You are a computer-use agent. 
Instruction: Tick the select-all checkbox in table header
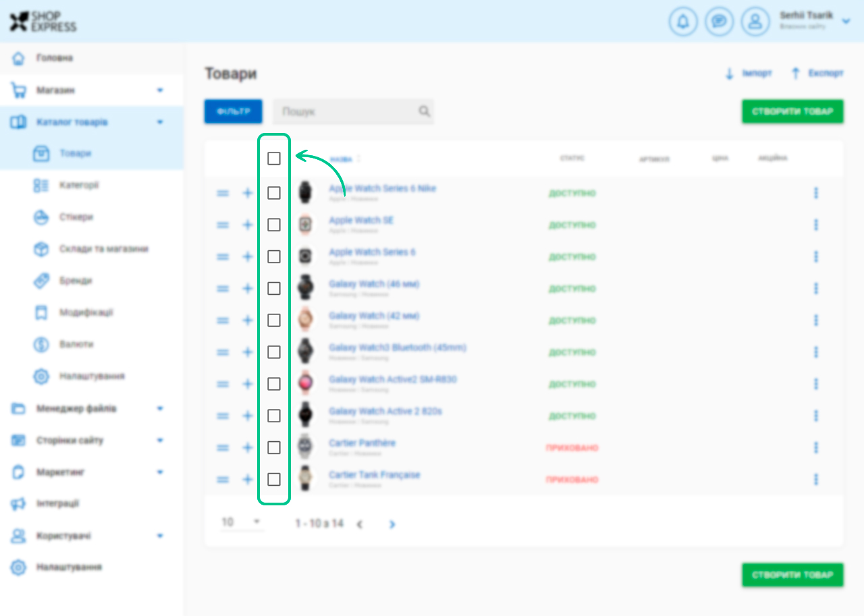[x=274, y=159]
